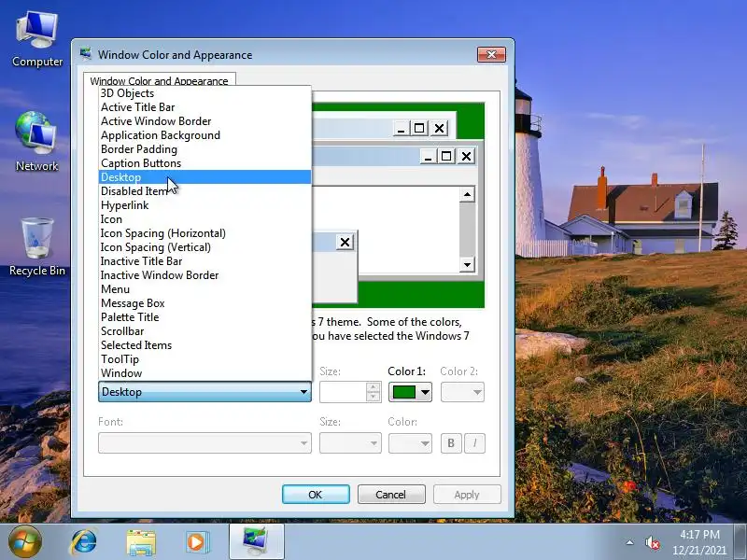
Task: Click the muted volume tray icon
Action: (x=652, y=543)
